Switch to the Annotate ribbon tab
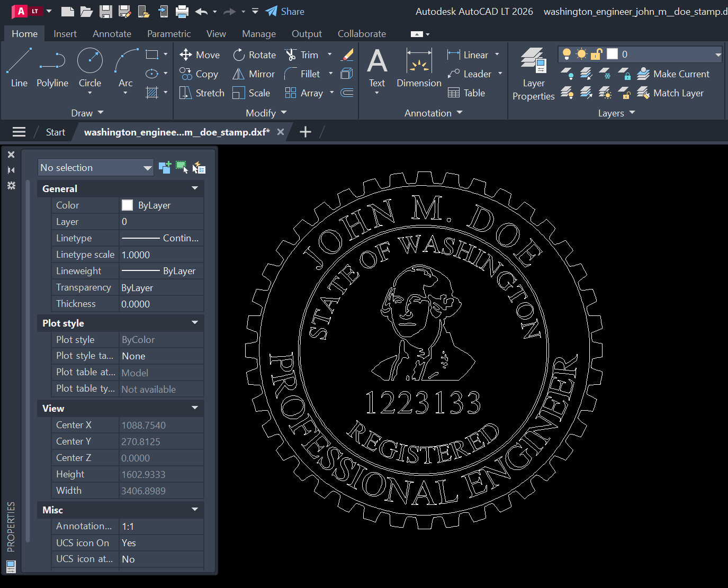 tap(112, 33)
